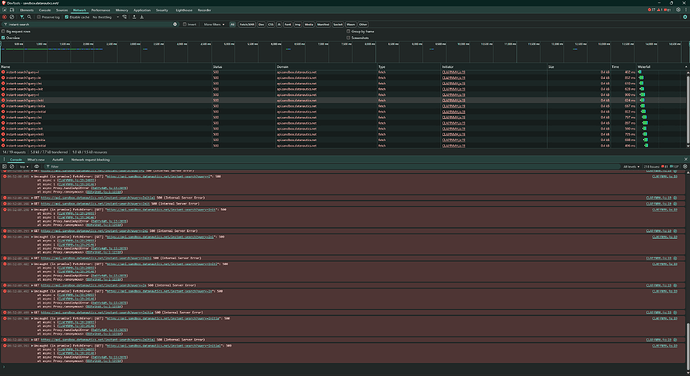The image size is (690, 376).
Task: Select the Doc type filter
Action: click(x=261, y=24)
